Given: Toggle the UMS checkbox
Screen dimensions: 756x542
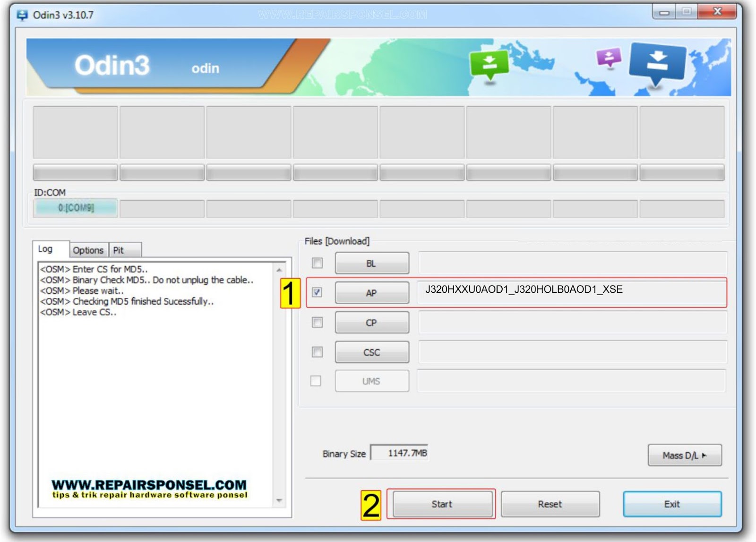Looking at the screenshot, I should [316, 381].
